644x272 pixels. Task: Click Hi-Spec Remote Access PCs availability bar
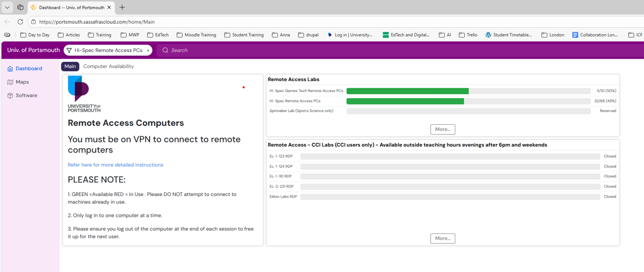[x=468, y=101]
